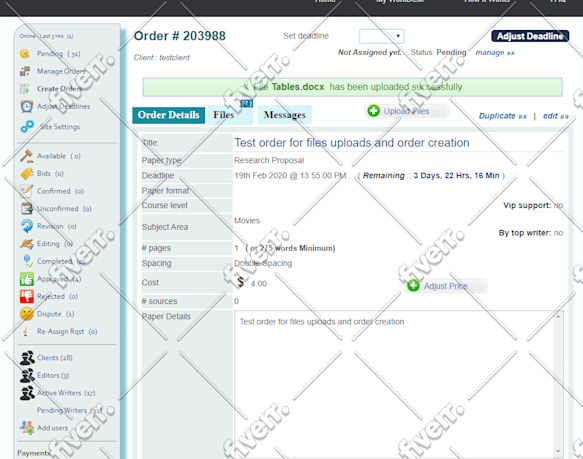
Task: Click the Adjust Deadline button
Action: (x=530, y=36)
